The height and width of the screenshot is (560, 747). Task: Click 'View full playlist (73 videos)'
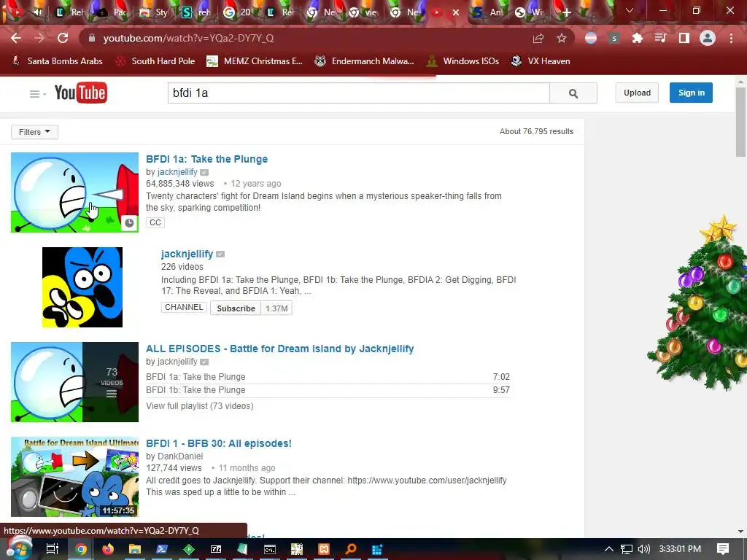coord(200,405)
